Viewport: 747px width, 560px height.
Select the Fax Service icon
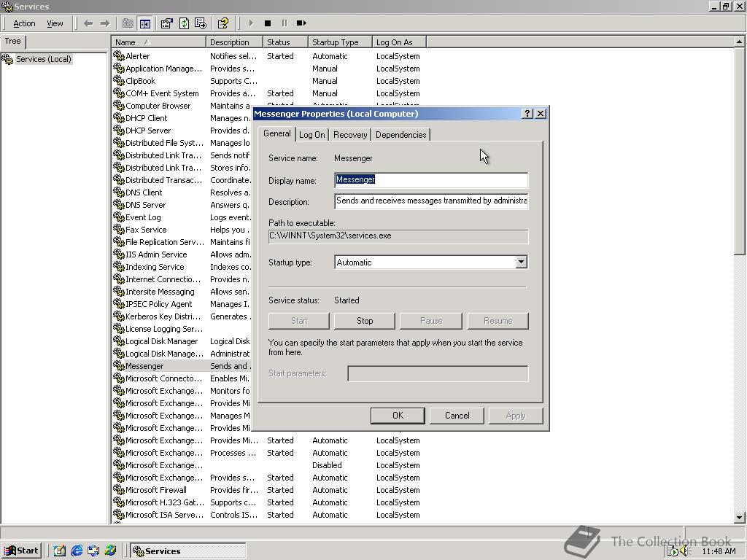[118, 229]
